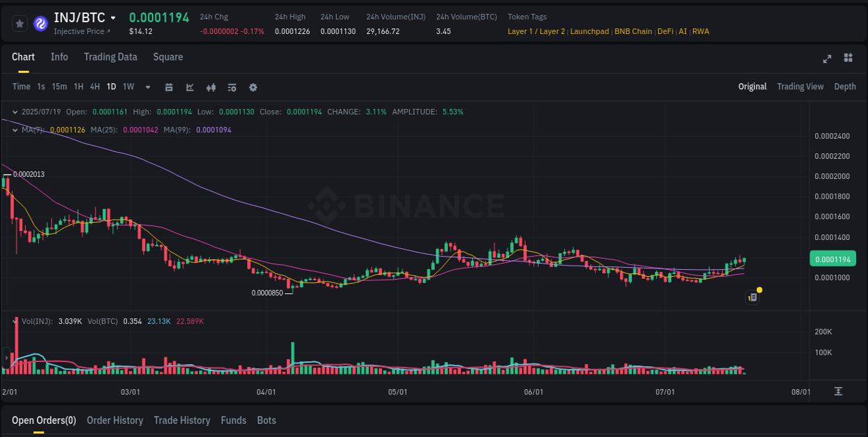
Task: Open the Order History tab
Action: tap(115, 420)
